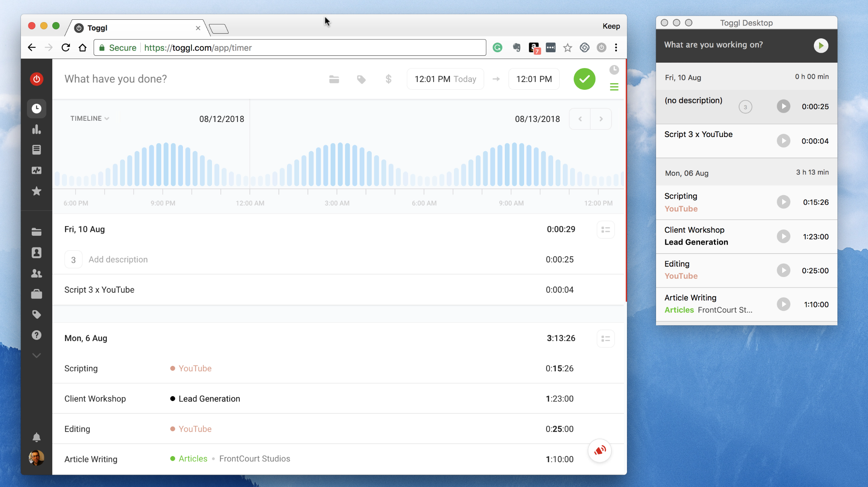868x487 pixels.
Task: Open Team people icon in sidebar
Action: (37, 273)
